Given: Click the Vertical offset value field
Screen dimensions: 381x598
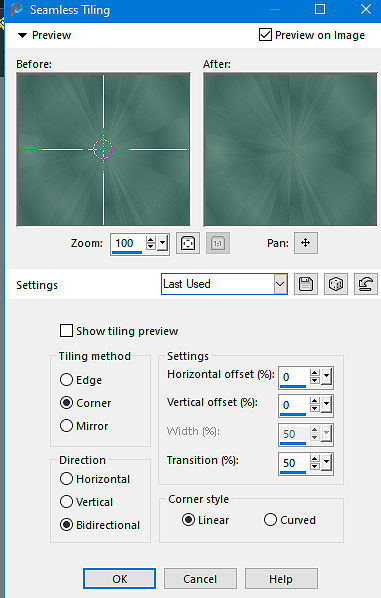Looking at the screenshot, I should [294, 405].
